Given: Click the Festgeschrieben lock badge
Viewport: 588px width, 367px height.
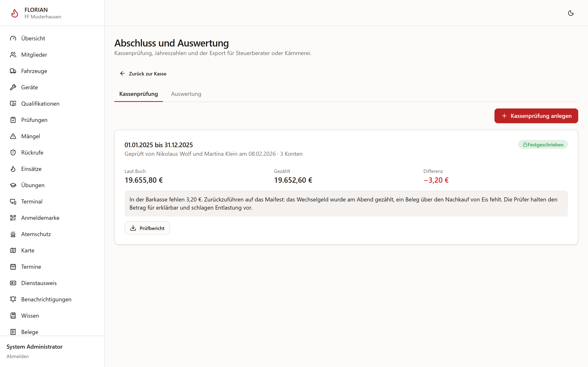Looking at the screenshot, I should coord(543,145).
